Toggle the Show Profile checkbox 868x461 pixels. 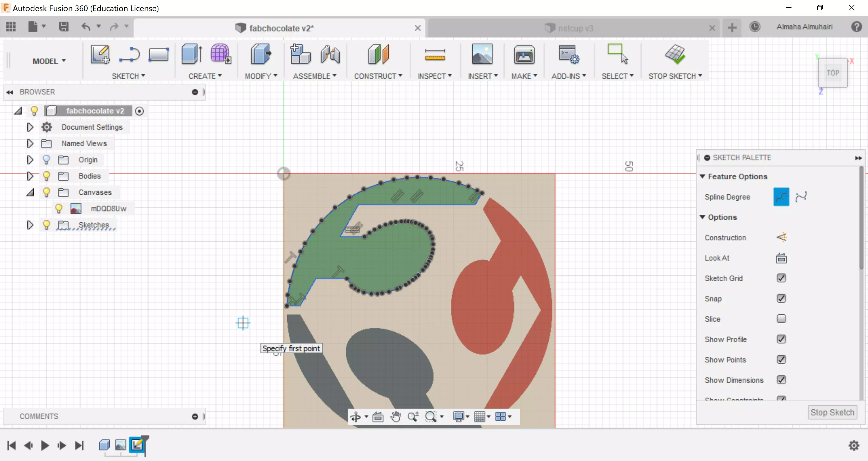pyautogui.click(x=781, y=339)
